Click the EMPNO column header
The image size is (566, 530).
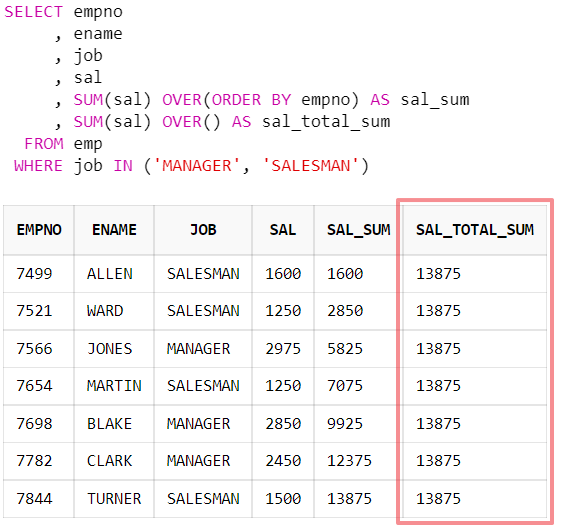tap(39, 230)
